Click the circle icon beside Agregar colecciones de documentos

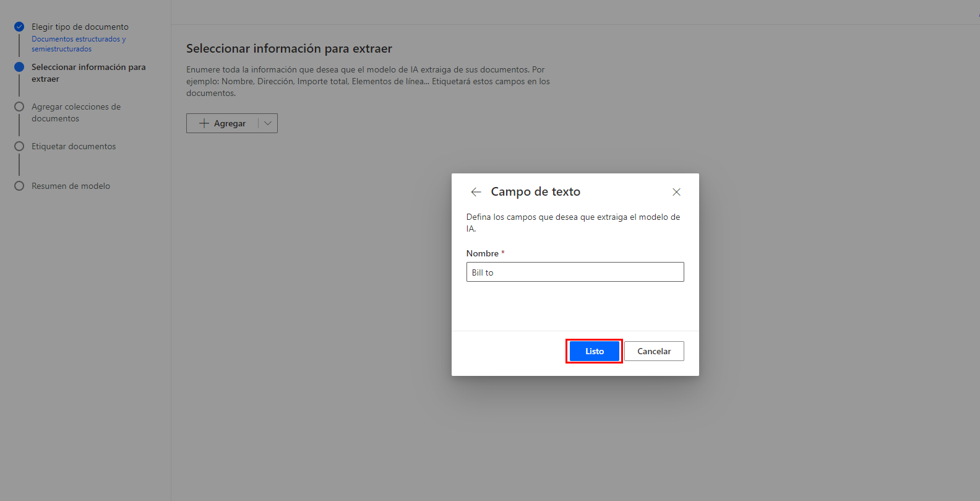pos(19,107)
